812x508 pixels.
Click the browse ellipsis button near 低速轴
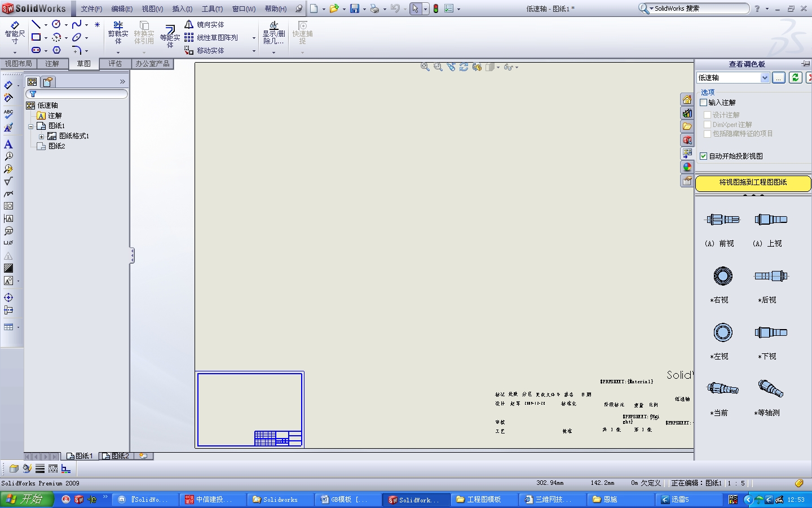(779, 77)
